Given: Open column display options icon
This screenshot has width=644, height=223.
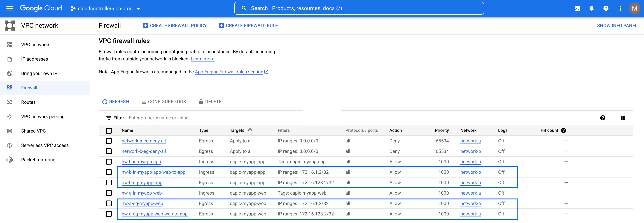Looking at the screenshot, I should [623, 118].
